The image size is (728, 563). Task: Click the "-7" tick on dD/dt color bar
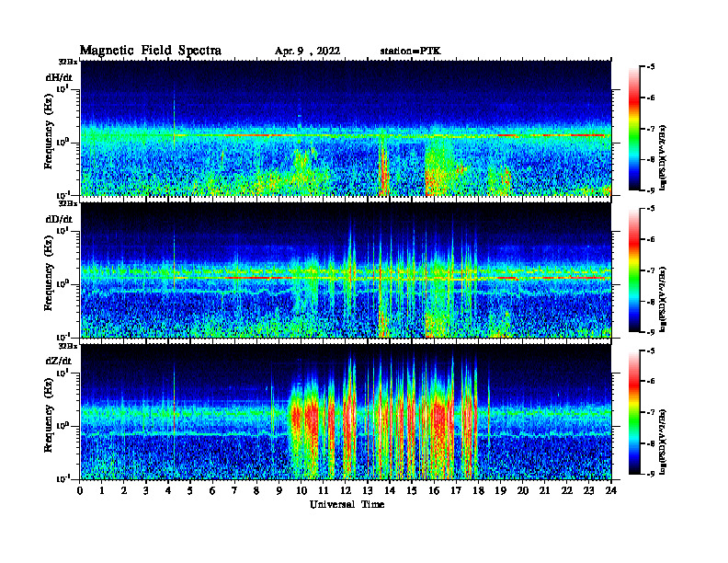coord(651,270)
